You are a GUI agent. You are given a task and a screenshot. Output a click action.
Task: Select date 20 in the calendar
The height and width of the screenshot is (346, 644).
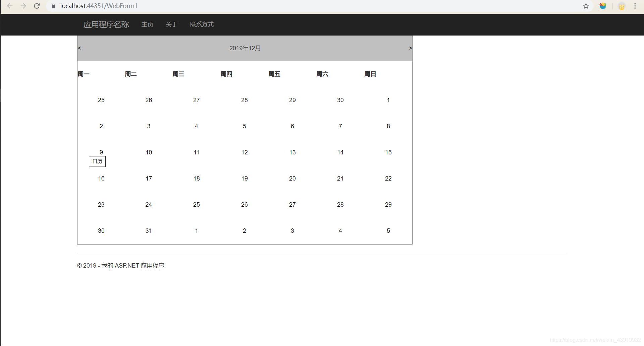[x=292, y=179]
